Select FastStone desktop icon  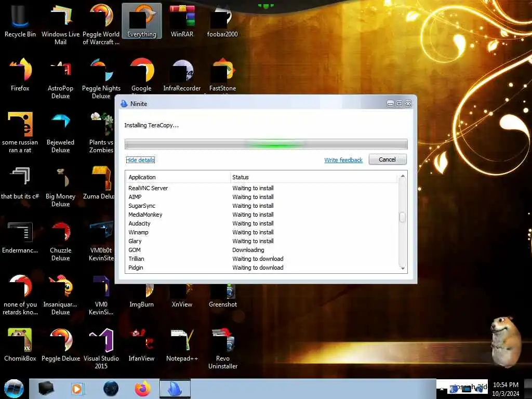222,75
